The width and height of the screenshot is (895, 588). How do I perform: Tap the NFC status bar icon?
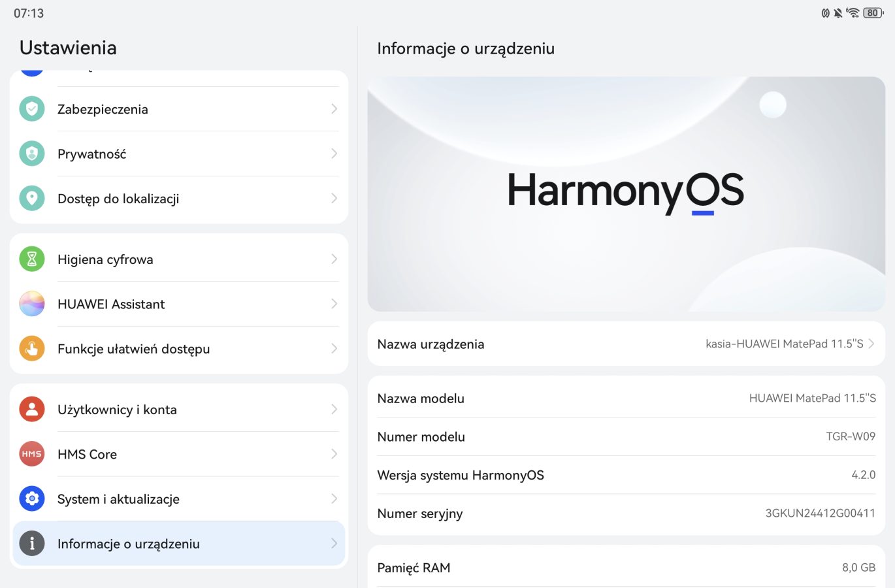click(x=826, y=13)
